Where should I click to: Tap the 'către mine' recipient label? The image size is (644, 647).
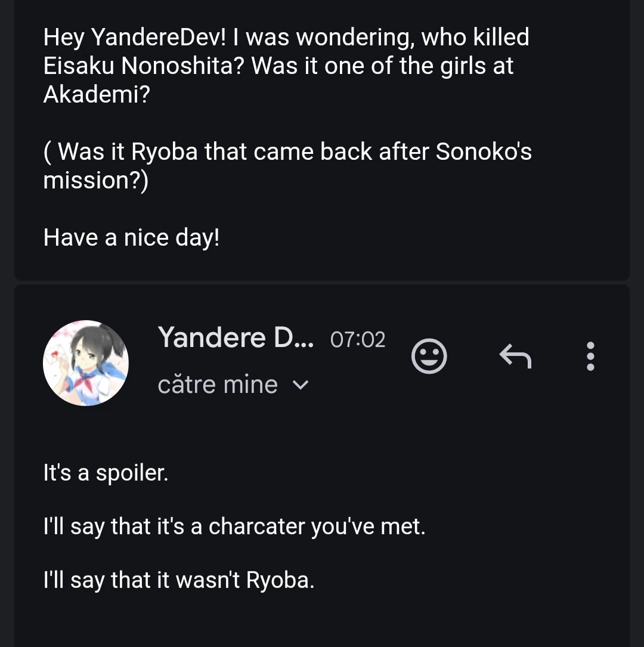click(x=218, y=385)
